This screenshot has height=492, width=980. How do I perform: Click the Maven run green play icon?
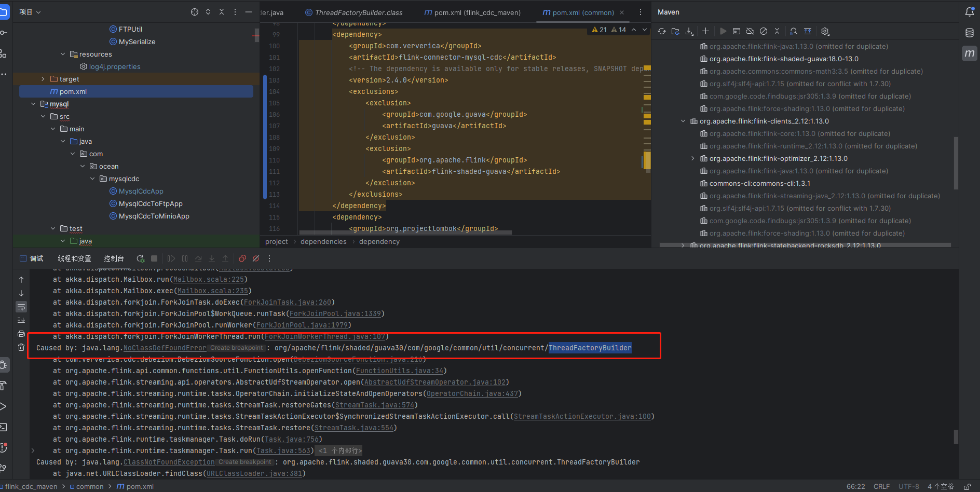pos(723,31)
